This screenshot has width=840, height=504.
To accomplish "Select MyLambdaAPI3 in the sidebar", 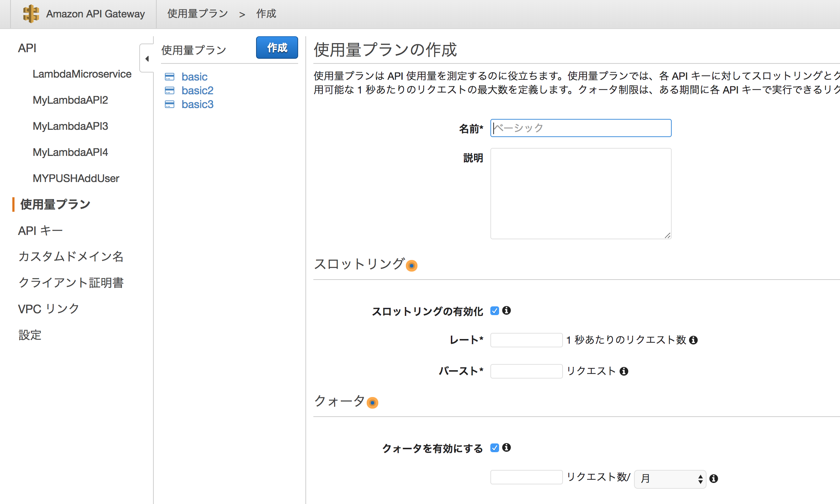I will [x=70, y=126].
